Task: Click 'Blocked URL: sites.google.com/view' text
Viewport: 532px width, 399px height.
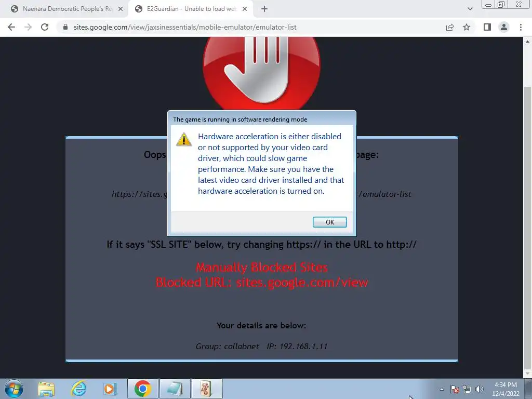Action: [x=262, y=282]
